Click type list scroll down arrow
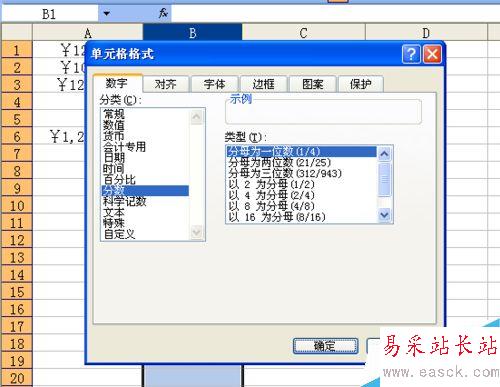Image resolution: width=500 pixels, height=387 pixels. (384, 215)
